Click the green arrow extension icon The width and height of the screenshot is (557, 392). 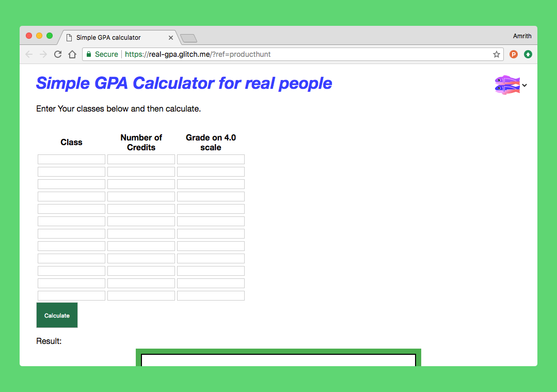tap(528, 54)
